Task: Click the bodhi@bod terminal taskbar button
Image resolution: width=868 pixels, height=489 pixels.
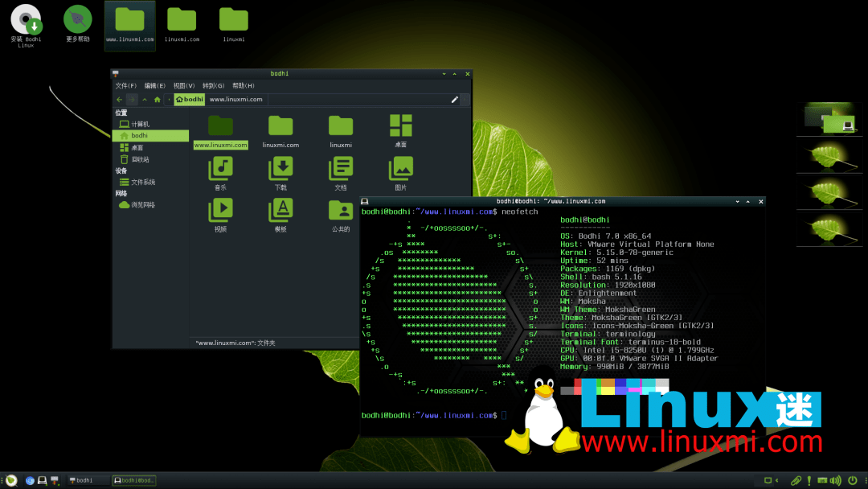Action: pos(133,480)
